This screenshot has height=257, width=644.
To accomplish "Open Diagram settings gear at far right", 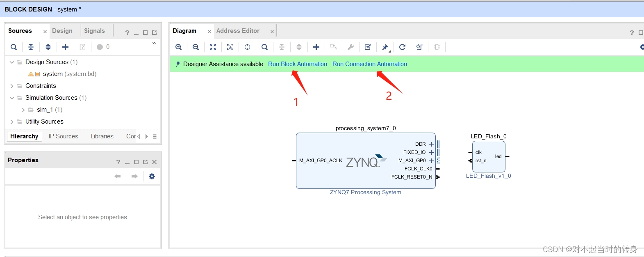I will point(642,47).
